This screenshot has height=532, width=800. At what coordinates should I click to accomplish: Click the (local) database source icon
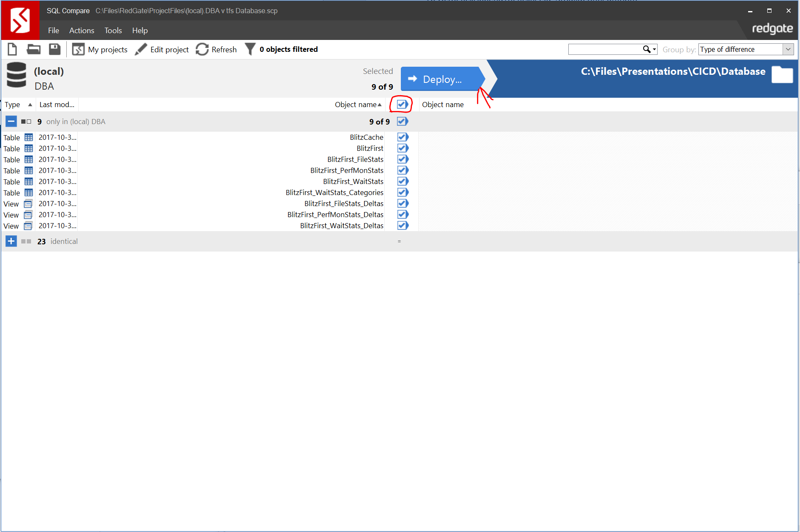[x=17, y=75]
